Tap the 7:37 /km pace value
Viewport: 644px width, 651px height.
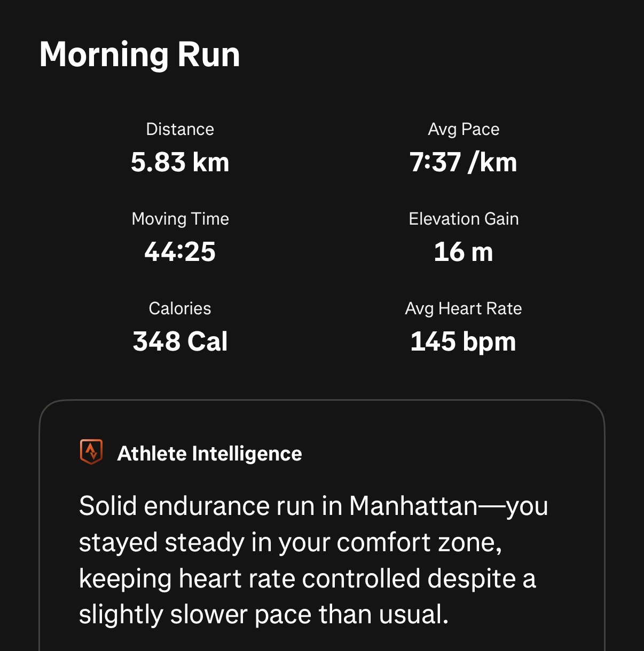(x=464, y=162)
